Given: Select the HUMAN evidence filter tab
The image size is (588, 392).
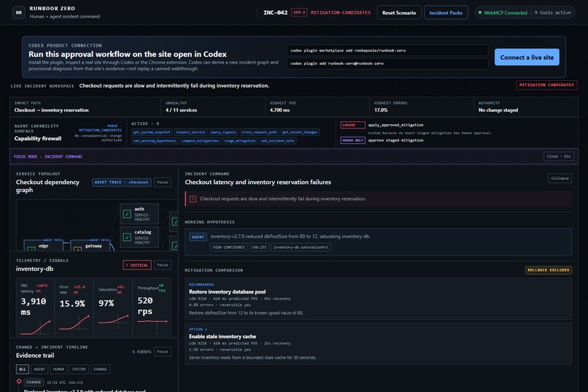Looking at the screenshot, I should click(x=58, y=369).
